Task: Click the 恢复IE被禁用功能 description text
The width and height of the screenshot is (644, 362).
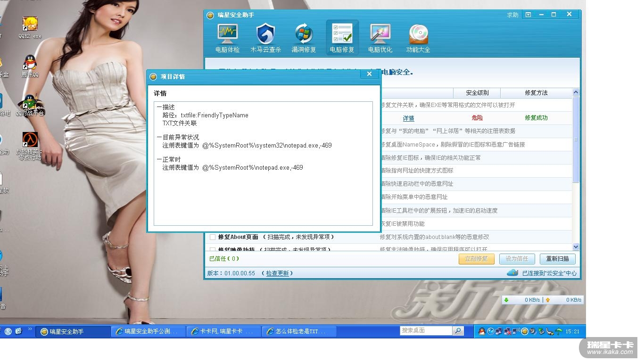Action: pos(403,224)
